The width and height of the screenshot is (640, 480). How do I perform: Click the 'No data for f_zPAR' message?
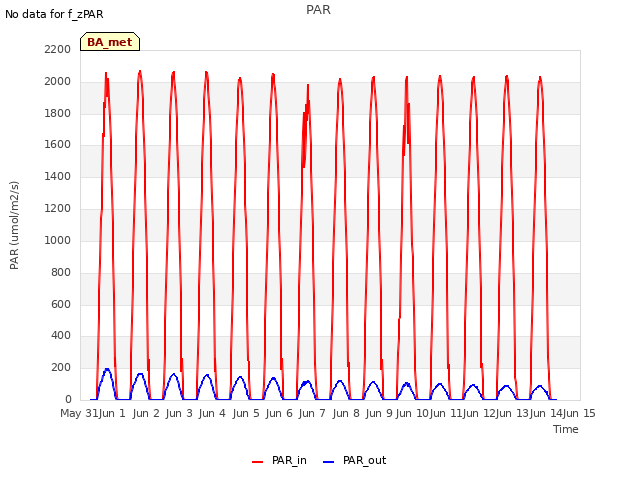click(54, 14)
